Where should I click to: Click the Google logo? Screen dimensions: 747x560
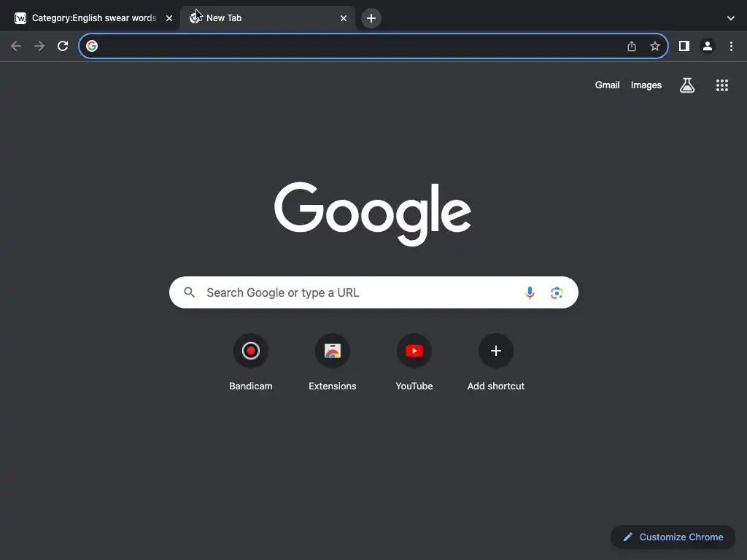point(373,214)
